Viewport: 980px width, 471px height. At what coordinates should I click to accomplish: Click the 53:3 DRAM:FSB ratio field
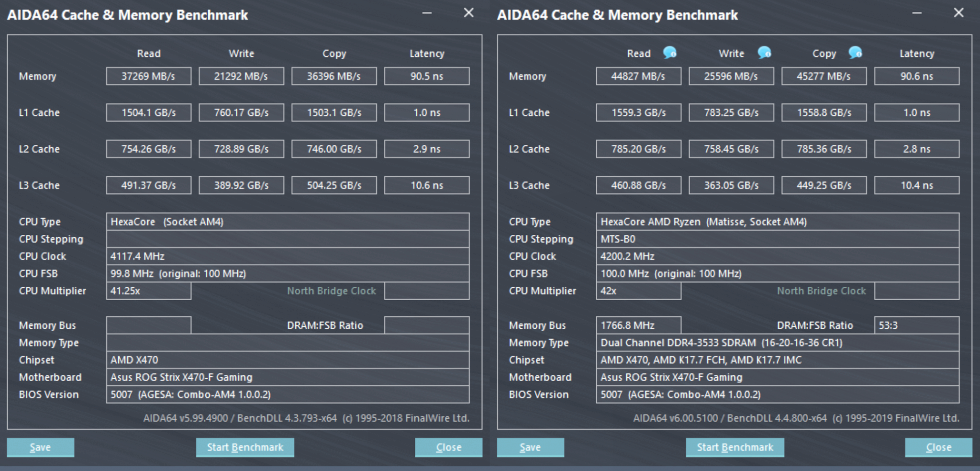click(917, 325)
